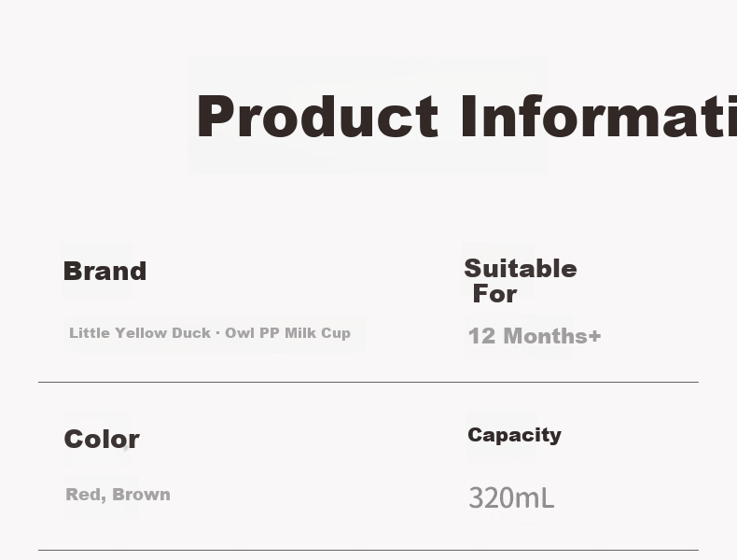Select the Owl PP Milk Cup text
Screen dimensions: 737x560
pos(287,333)
